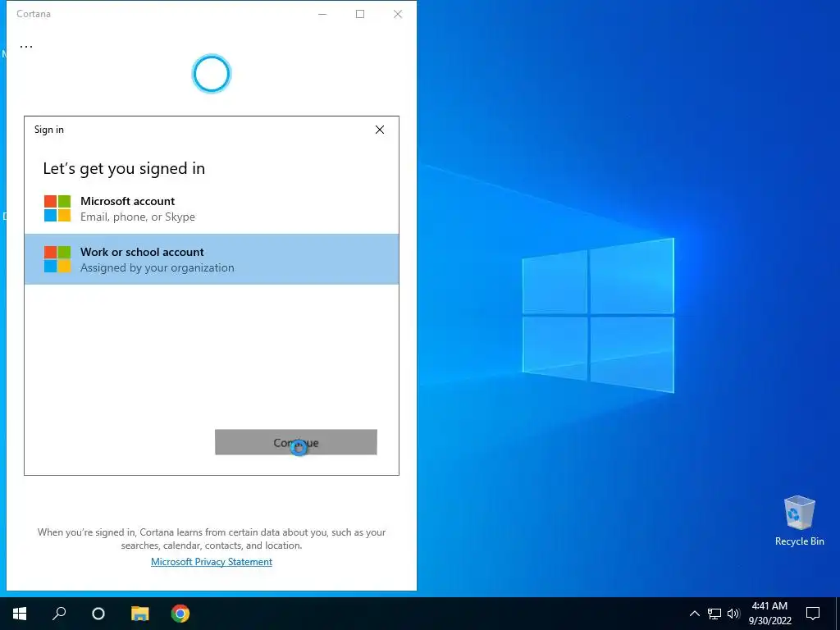Click the "Email, phone, or Skype" subtitle
Viewport: 840px width, 630px height.
138,217
